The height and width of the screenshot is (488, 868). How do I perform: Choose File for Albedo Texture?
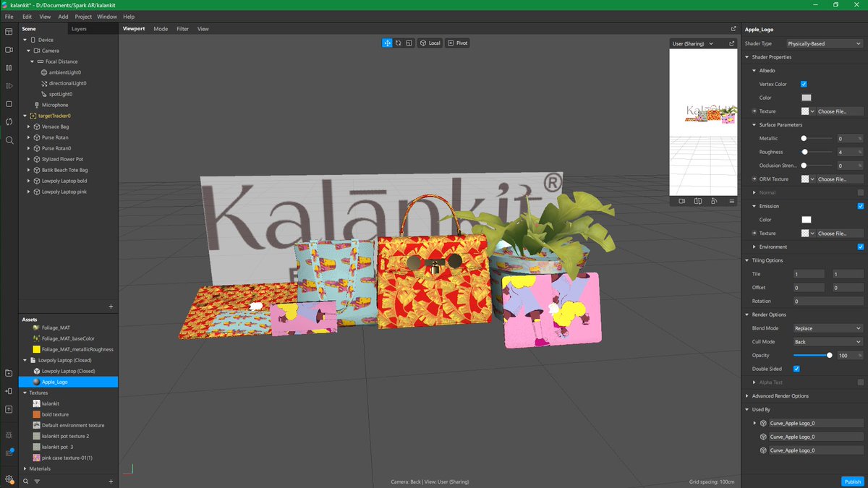coord(839,111)
